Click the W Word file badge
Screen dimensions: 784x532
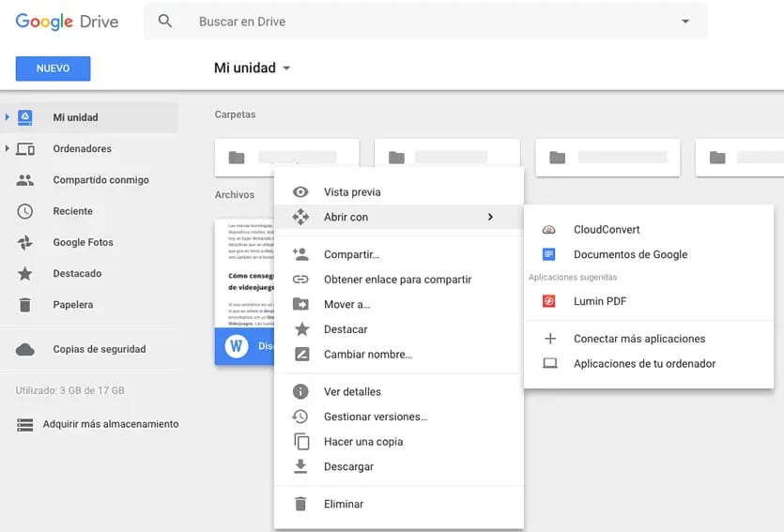click(x=237, y=345)
